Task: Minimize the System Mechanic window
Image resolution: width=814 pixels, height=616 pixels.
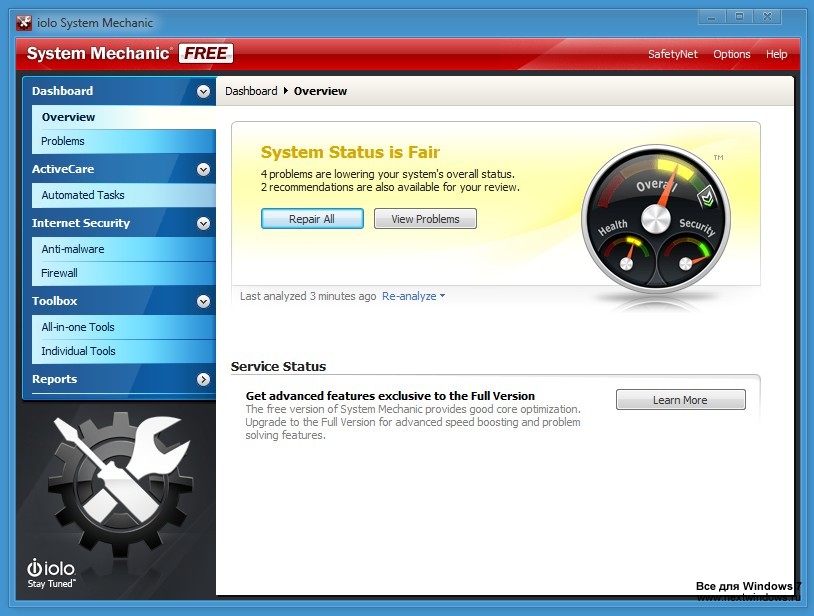Action: [x=711, y=17]
